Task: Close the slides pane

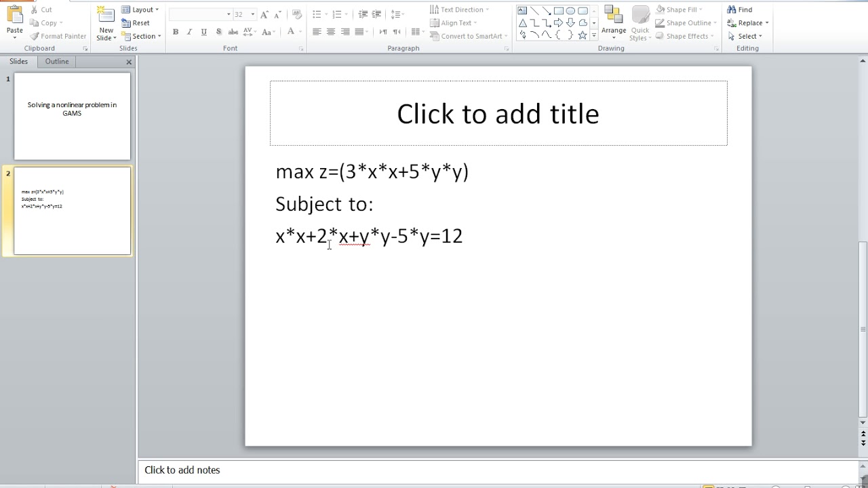Action: (129, 62)
